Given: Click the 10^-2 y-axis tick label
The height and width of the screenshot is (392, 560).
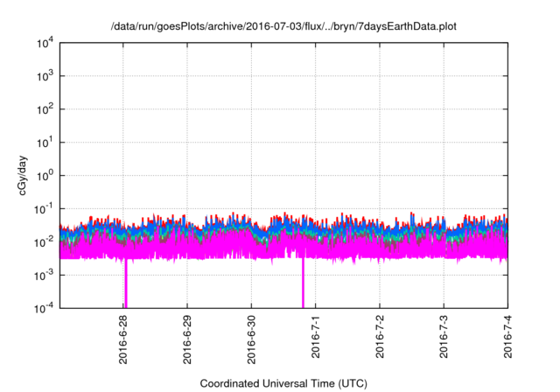Looking at the screenshot, I should tap(44, 242).
